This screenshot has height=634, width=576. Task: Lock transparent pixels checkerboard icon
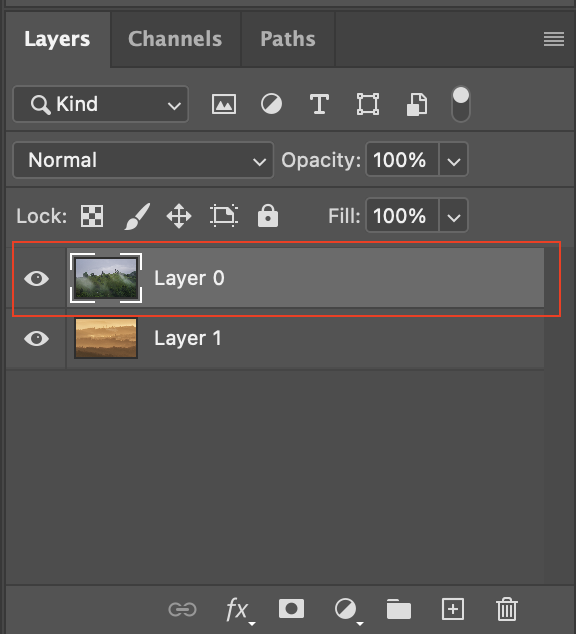(x=92, y=216)
